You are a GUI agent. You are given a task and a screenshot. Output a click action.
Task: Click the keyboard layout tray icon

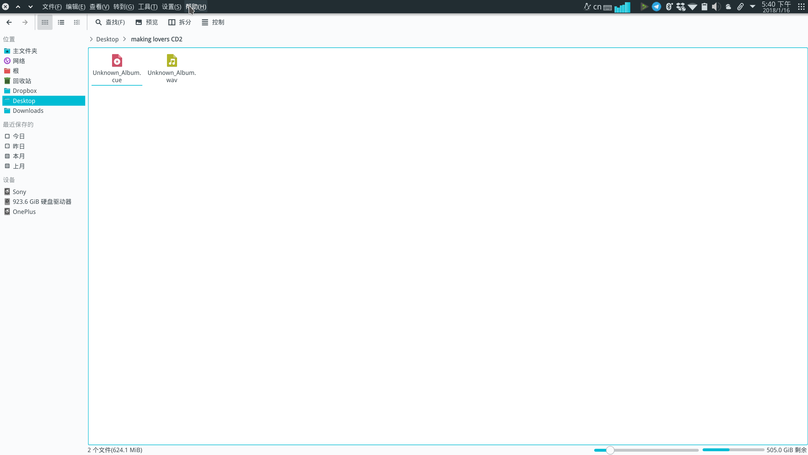coord(608,7)
